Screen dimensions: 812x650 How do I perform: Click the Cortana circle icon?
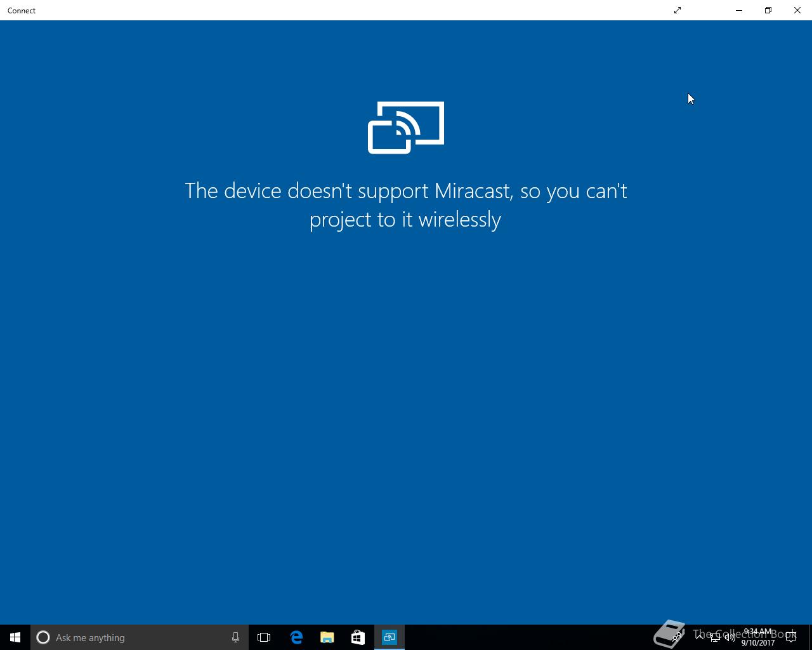[x=43, y=637]
